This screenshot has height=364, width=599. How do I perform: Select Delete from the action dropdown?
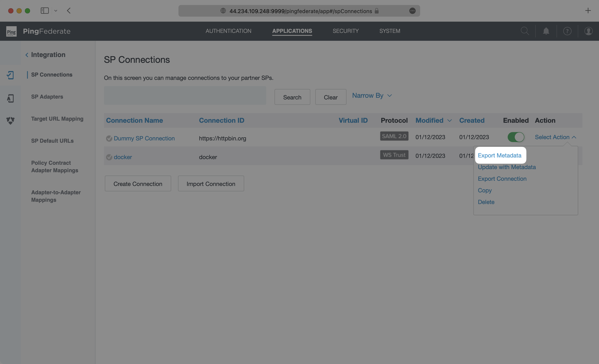click(486, 202)
